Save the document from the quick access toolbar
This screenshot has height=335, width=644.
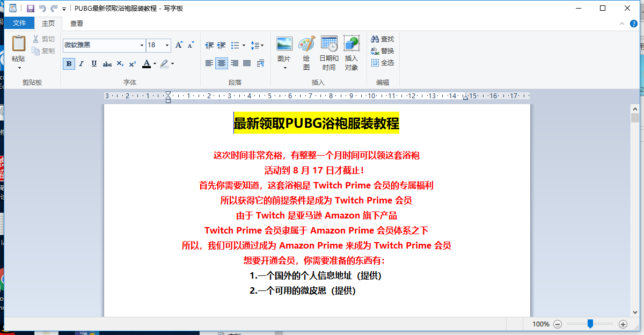[30, 8]
